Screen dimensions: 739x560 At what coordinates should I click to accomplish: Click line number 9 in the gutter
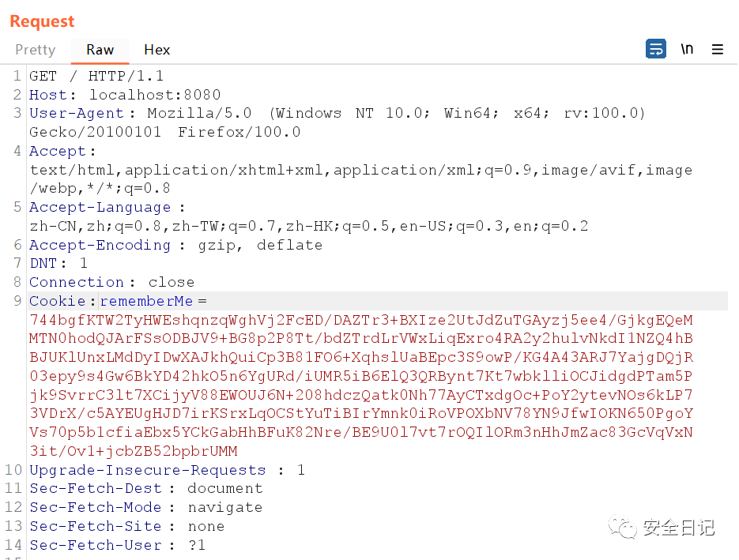pos(17,301)
